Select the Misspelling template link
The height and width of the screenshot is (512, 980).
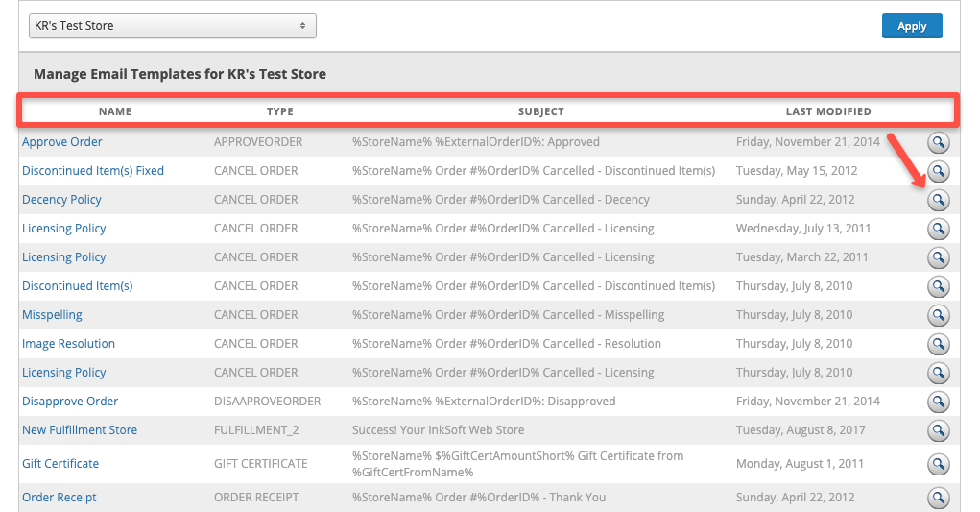tap(52, 315)
